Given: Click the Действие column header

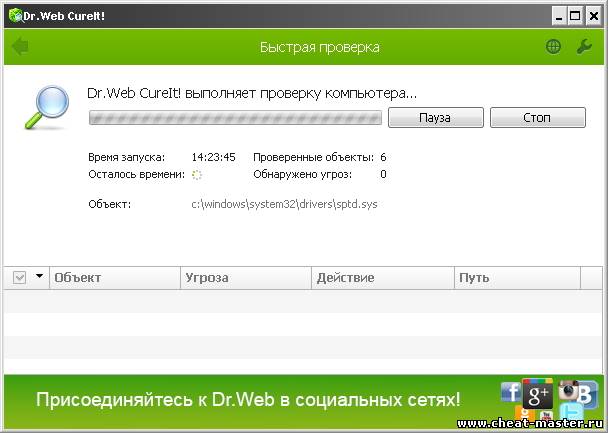Looking at the screenshot, I should [x=345, y=277].
